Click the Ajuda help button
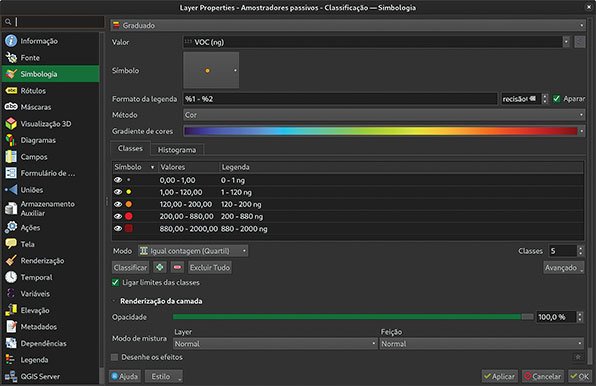596x386 pixels. click(125, 376)
